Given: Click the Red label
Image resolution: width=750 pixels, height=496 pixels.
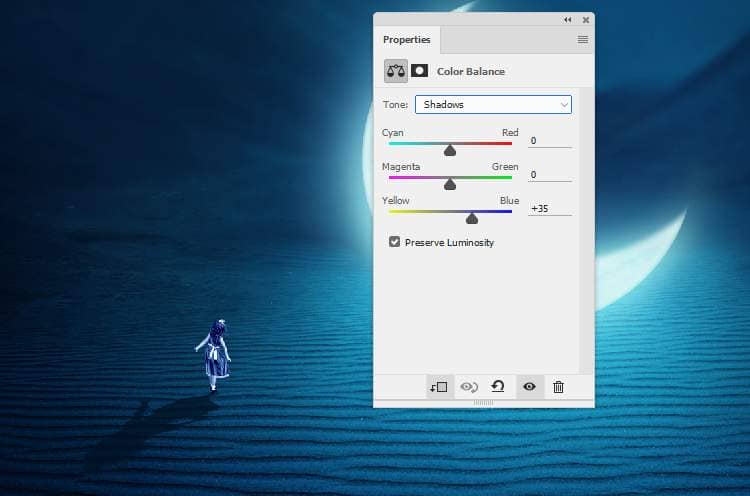Looking at the screenshot, I should tap(510, 132).
